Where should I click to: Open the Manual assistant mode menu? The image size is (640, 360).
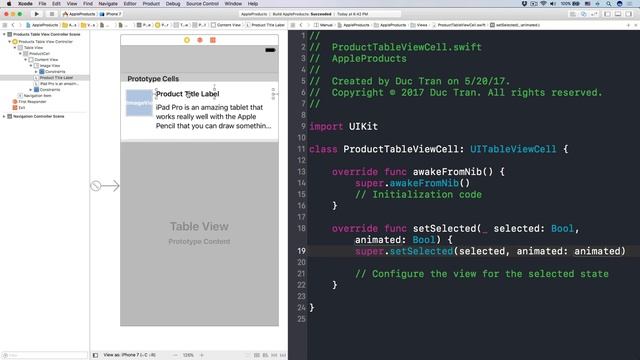click(x=323, y=25)
